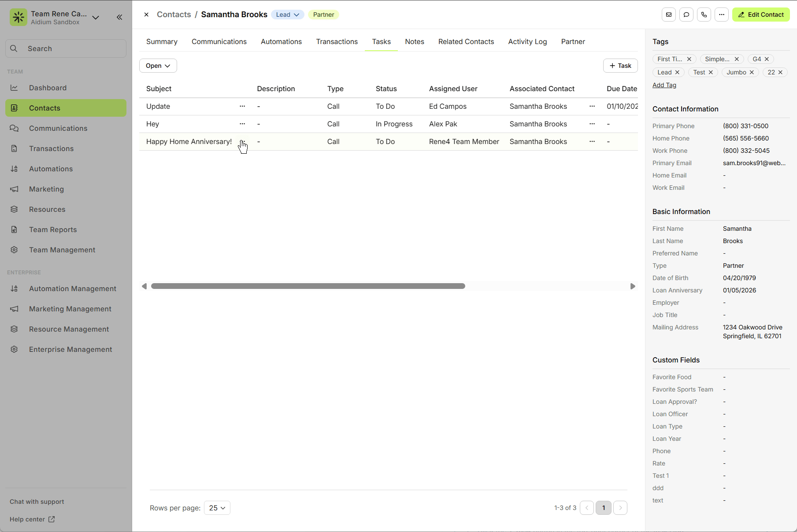Open the email icon for Samantha Brooks
797x532 pixels.
[x=668, y=15]
